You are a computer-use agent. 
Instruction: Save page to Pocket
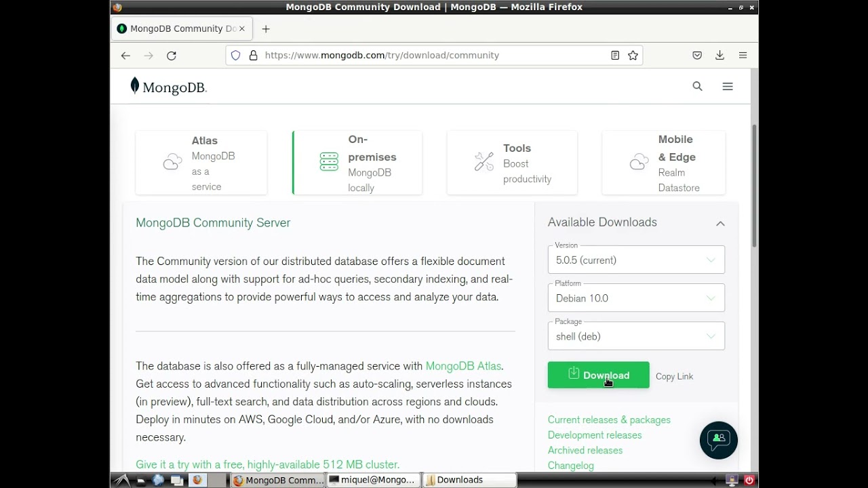pyautogui.click(x=697, y=56)
